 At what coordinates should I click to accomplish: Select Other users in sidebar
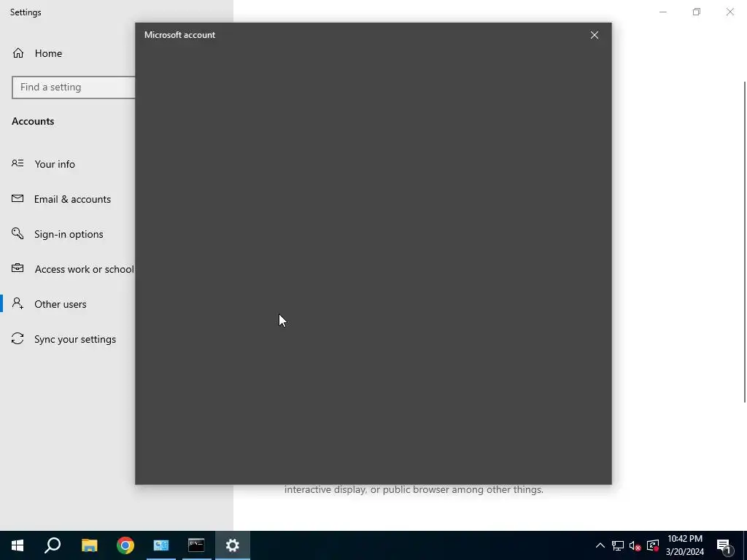pos(61,304)
